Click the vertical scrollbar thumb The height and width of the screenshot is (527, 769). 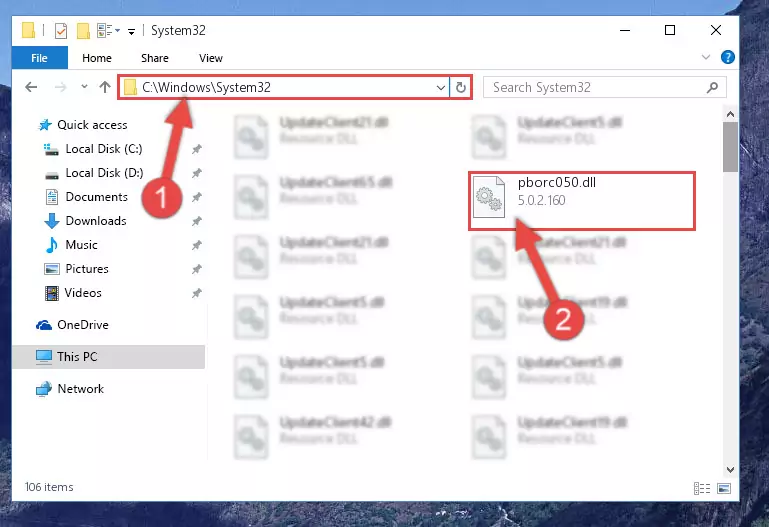click(730, 147)
